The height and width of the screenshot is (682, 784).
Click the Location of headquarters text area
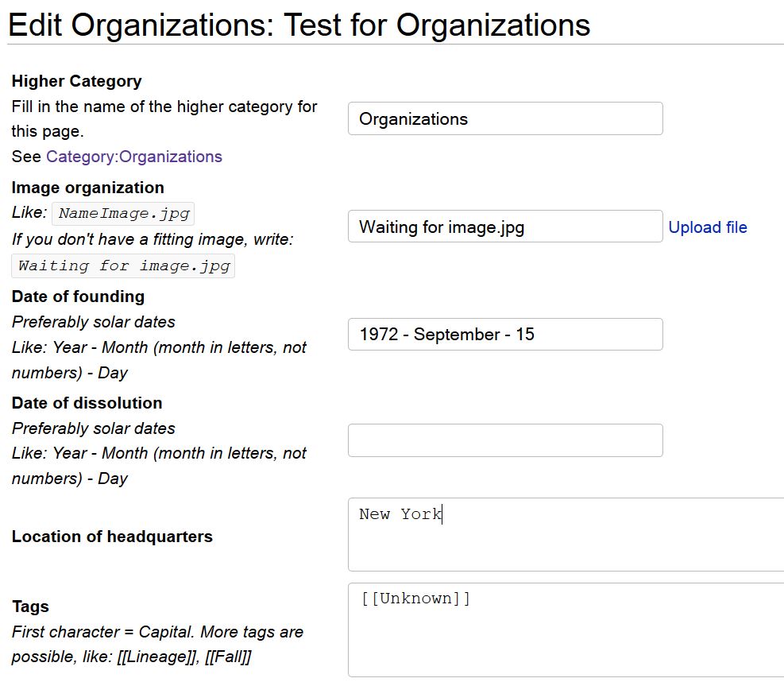(x=566, y=534)
